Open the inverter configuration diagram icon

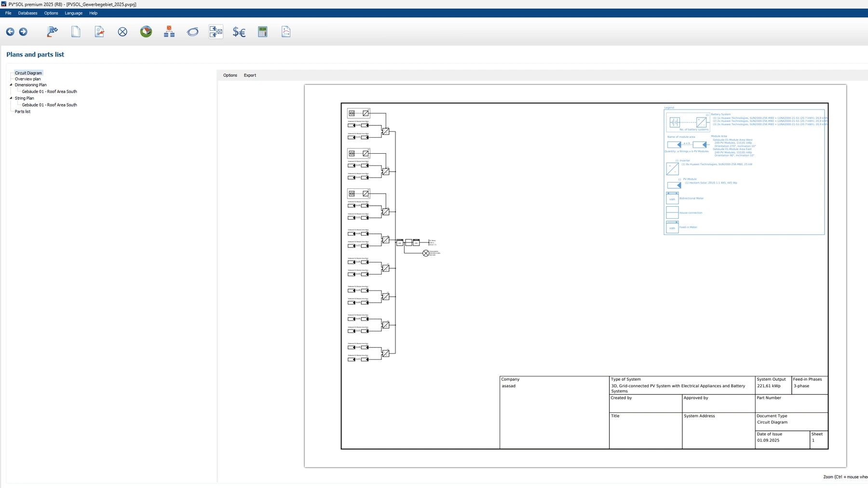pos(169,32)
